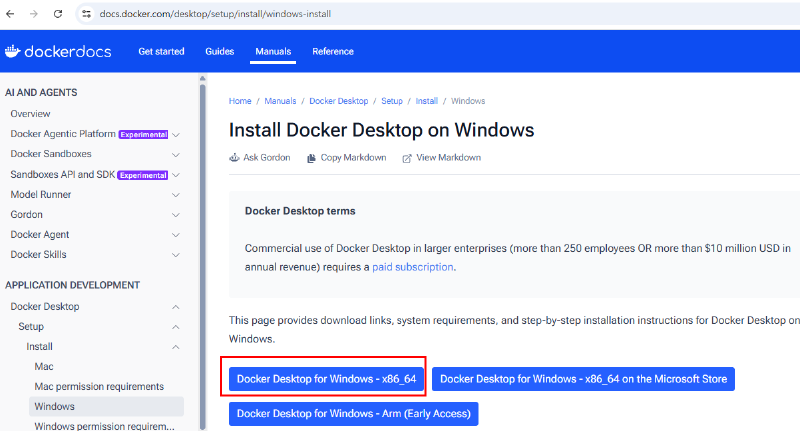Viewport: 800px width, 431px height.
Task: Click Setup breadcrumb link
Action: coord(392,101)
